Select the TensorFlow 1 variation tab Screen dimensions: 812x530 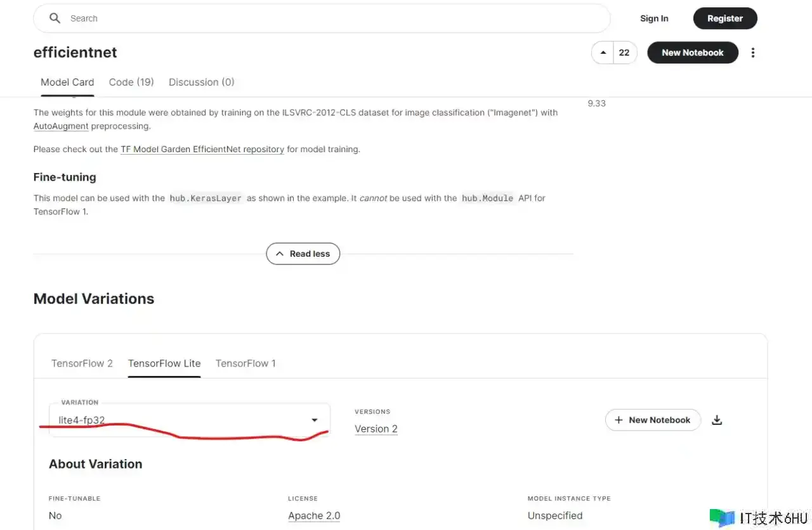pyautogui.click(x=246, y=363)
